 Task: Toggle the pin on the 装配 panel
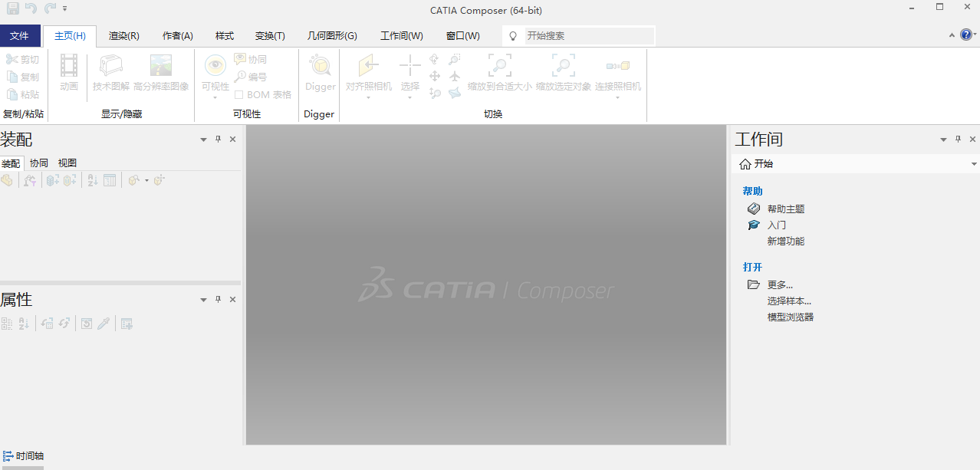tap(218, 140)
